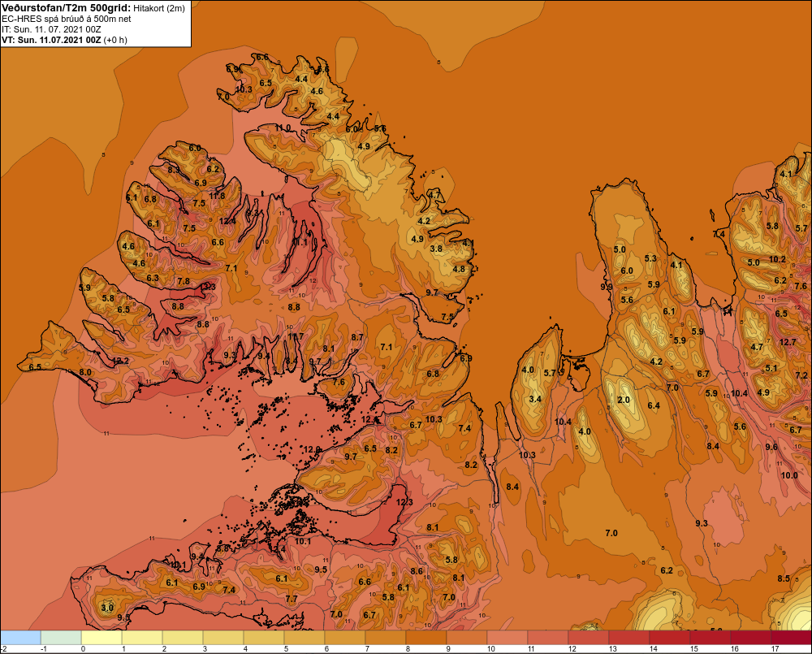Click the 12.0 temperature value
The width and height of the screenshot is (812, 654).
[x=313, y=449]
